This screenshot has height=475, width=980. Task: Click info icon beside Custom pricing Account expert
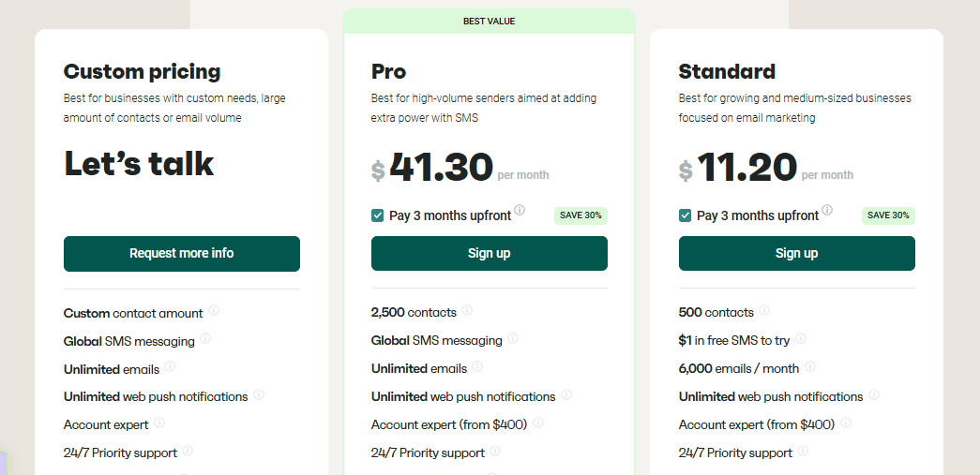pos(159,423)
